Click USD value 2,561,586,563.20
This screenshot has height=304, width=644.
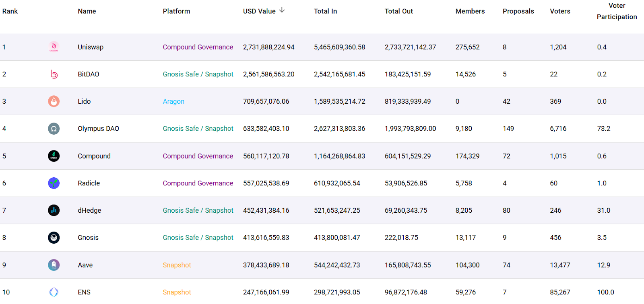[268, 74]
